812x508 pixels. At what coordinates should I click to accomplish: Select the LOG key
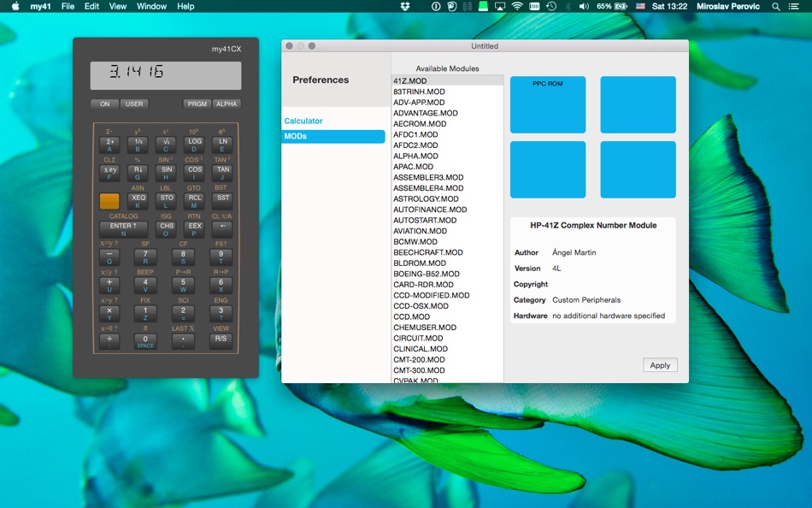195,145
